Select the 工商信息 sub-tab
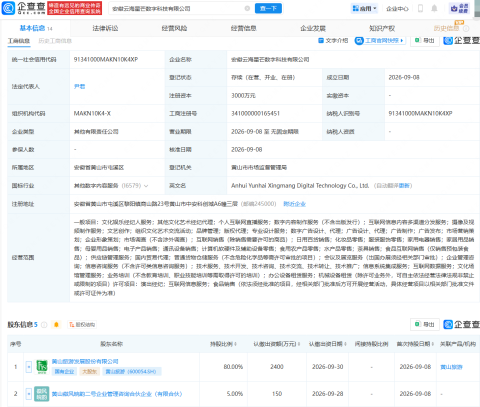Viewport: 480px width, 407px height. [x=19, y=41]
